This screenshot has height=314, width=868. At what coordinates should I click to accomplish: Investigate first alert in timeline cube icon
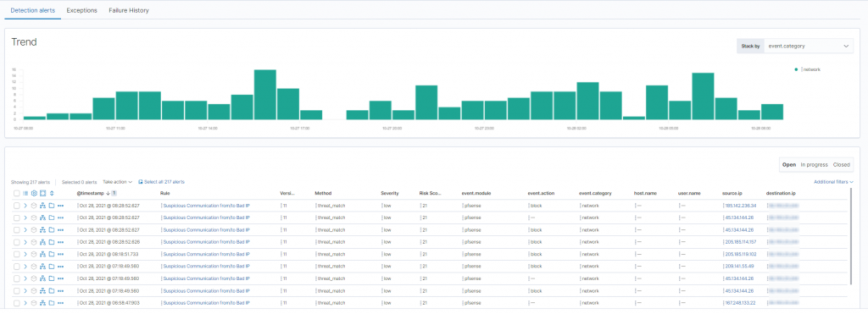point(34,205)
